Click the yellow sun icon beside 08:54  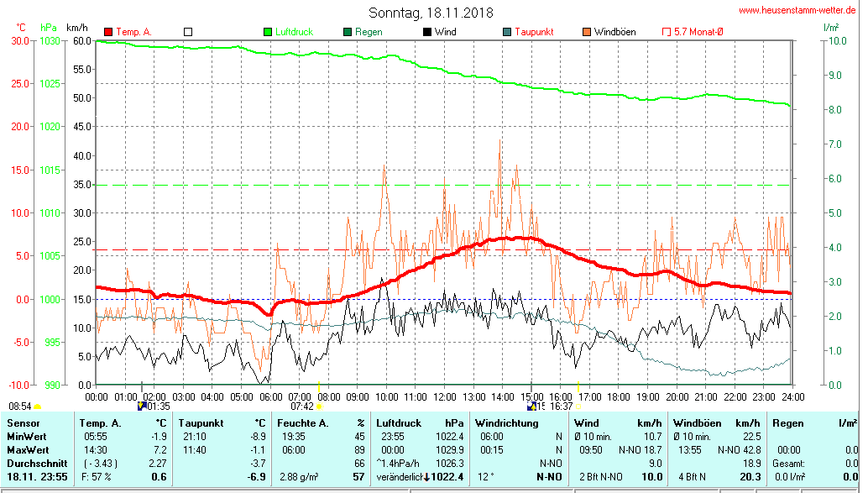tap(37, 406)
